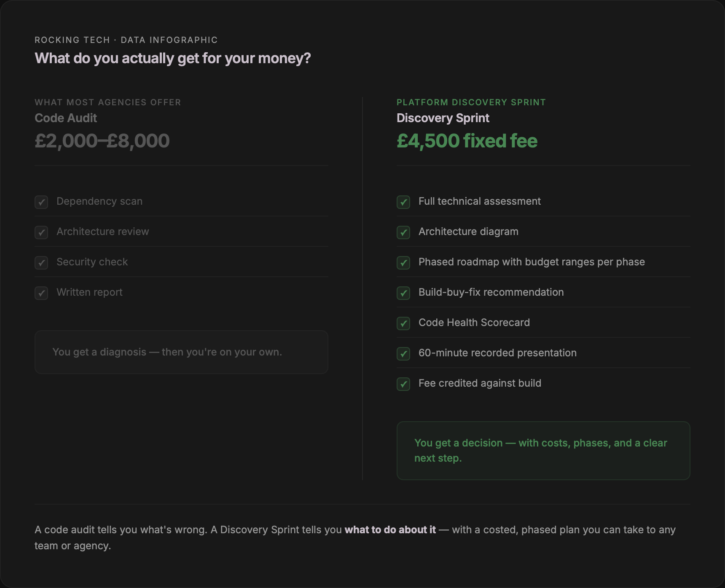Click the green 'You get a decision' callout
Viewport: 725px width, 588px height.
pos(543,451)
